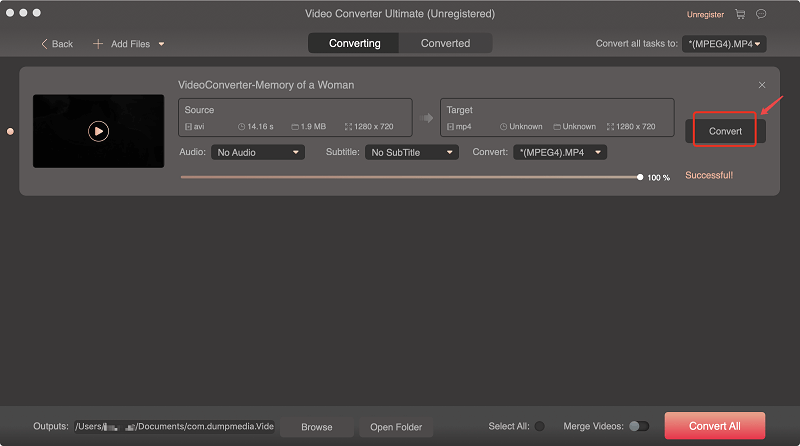Open the Audio dropdown showing No Audio

tap(257, 152)
